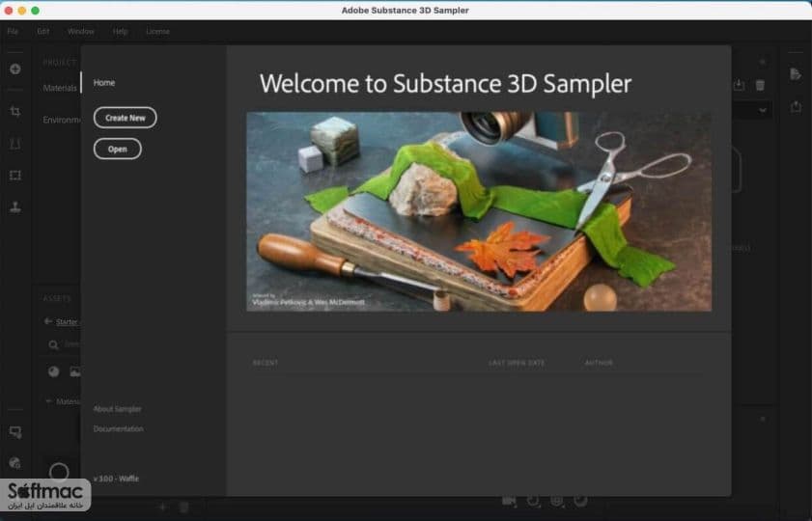This screenshot has height=521, width=812.
Task: Click the rotate icon in viewport bottom toolbar
Action: click(533, 501)
